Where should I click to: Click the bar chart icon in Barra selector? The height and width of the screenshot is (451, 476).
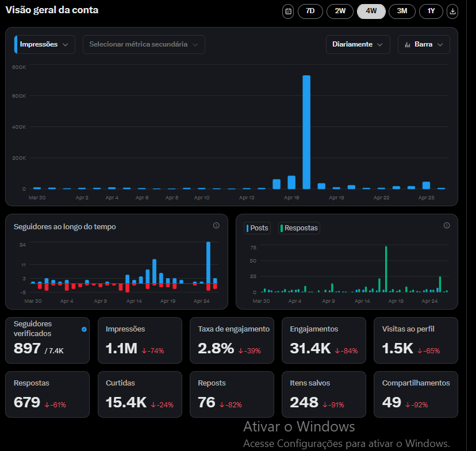coord(408,45)
